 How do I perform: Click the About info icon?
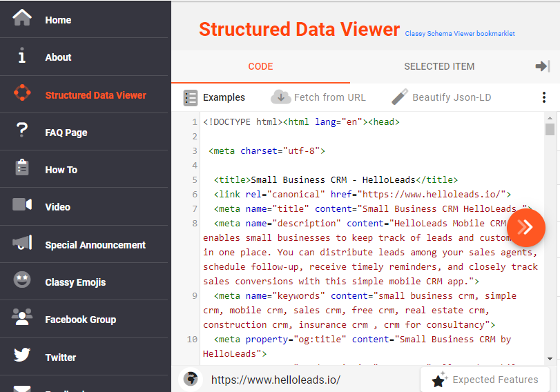[22, 57]
